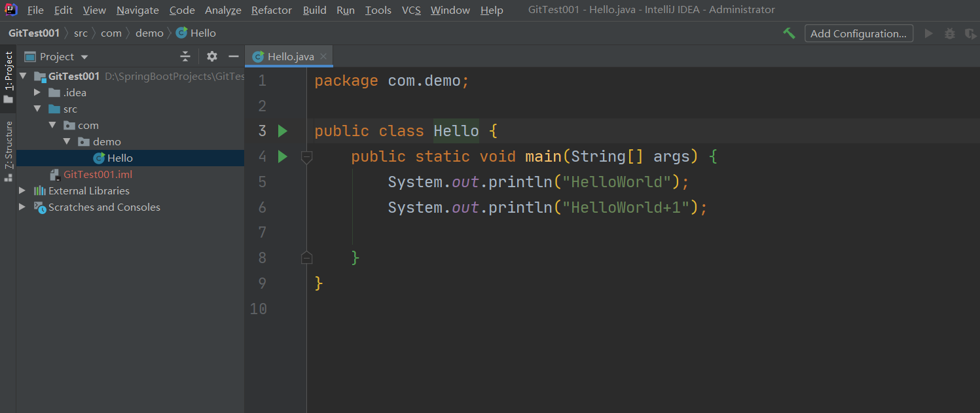Collapse the src folder
The image size is (980, 413).
tap(37, 109)
